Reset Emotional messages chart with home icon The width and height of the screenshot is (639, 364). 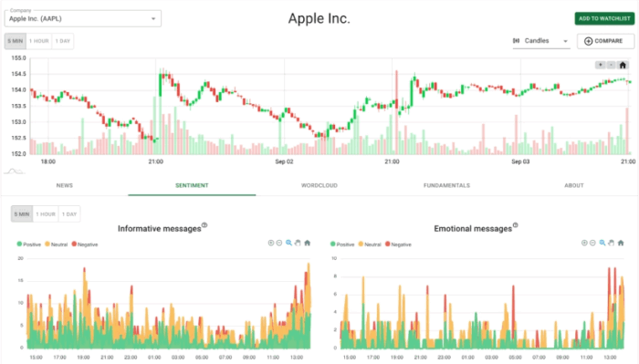(621, 243)
